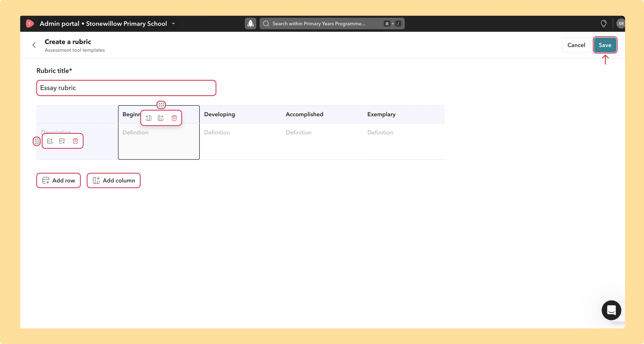Image resolution: width=644 pixels, height=344 pixels.
Task: Click the row drag handle
Action: [x=37, y=141]
